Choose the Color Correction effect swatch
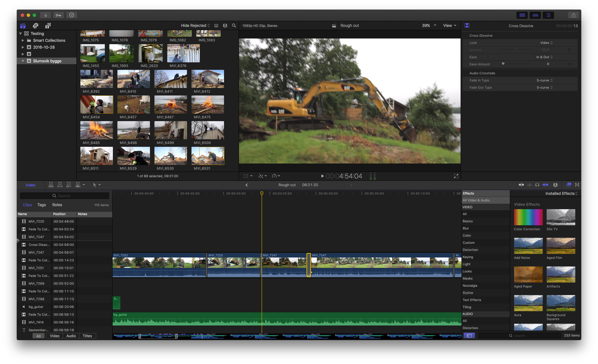 pyautogui.click(x=528, y=217)
